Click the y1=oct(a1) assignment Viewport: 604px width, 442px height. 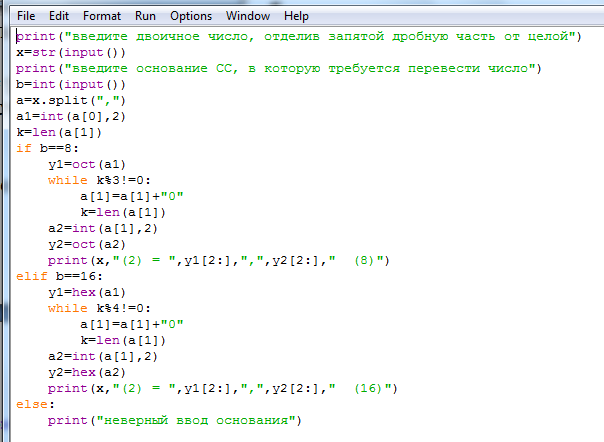pyautogui.click(x=82, y=164)
